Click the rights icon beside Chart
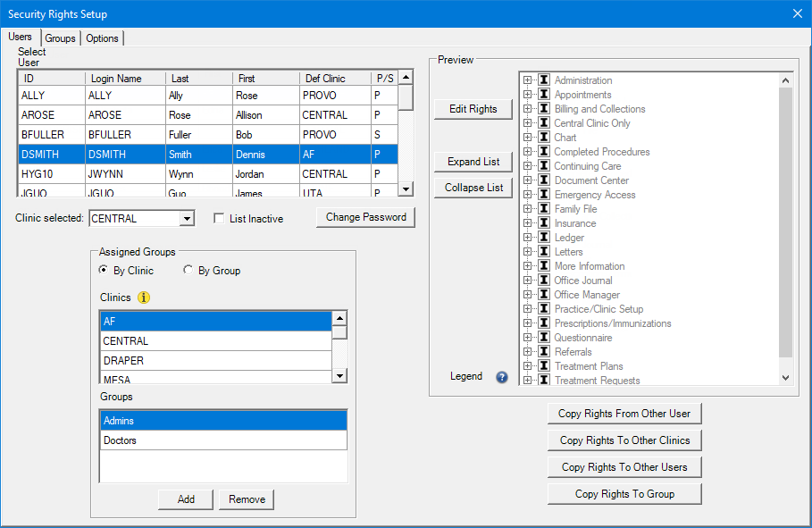The image size is (812, 528). pos(544,138)
